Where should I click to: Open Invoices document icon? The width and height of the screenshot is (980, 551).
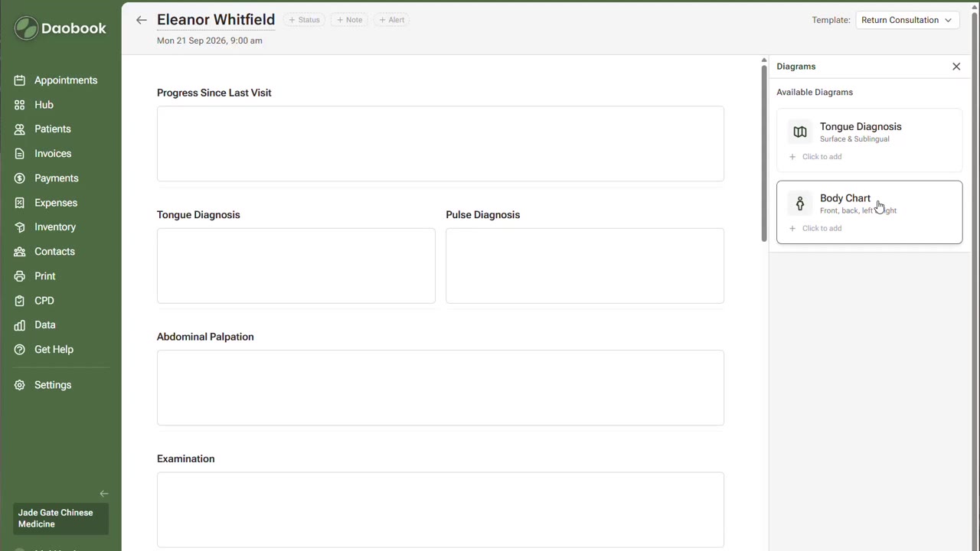(20, 154)
